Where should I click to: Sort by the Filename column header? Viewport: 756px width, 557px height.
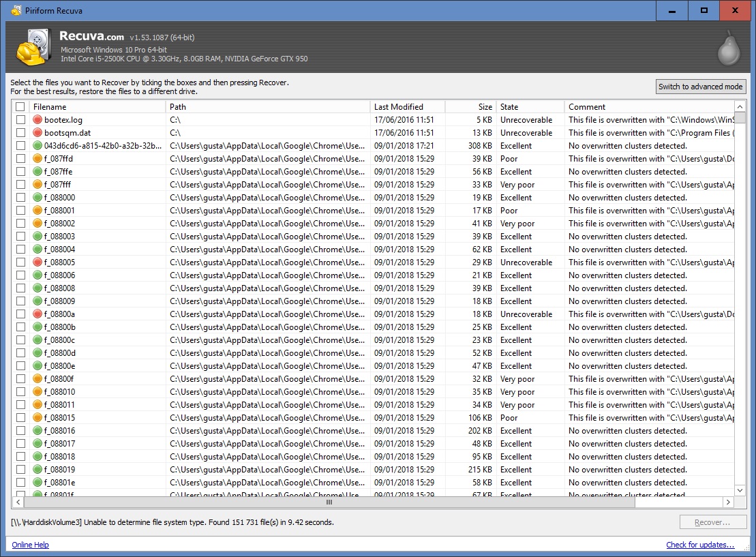[x=97, y=106]
